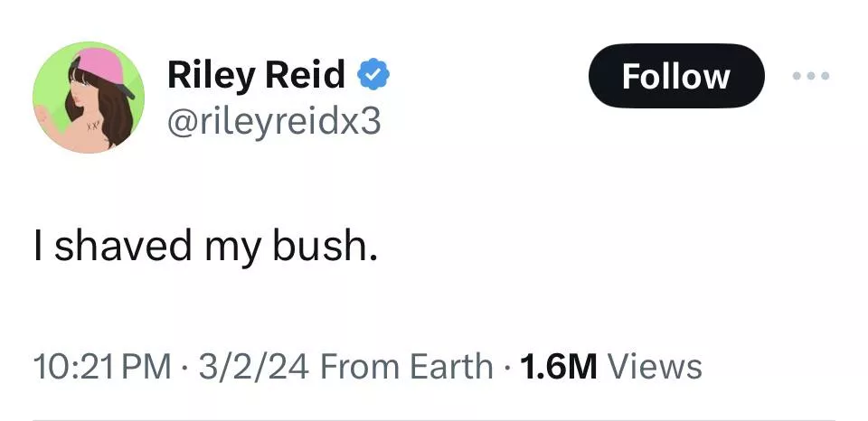Viewport: 868px width, 421px height.
Task: Open the 1.6M view count
Action: pos(560,366)
